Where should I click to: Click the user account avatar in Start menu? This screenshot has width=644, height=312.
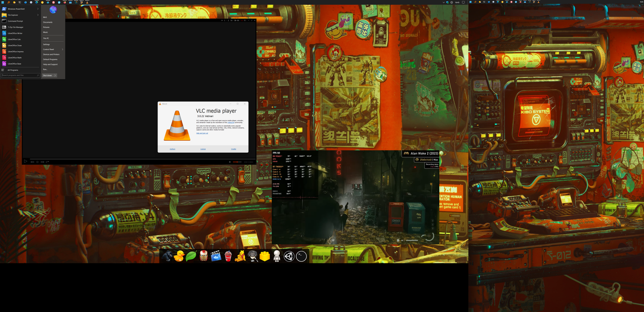coord(53,10)
